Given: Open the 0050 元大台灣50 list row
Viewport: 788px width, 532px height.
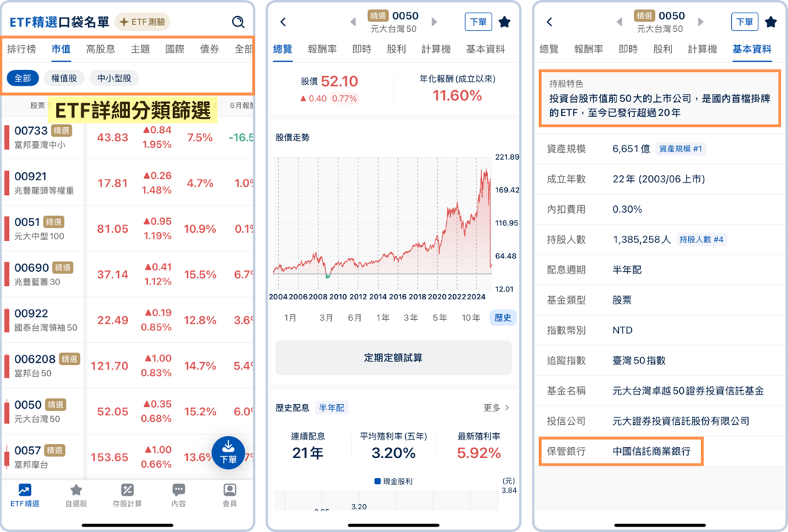Looking at the screenshot, I should [x=128, y=412].
